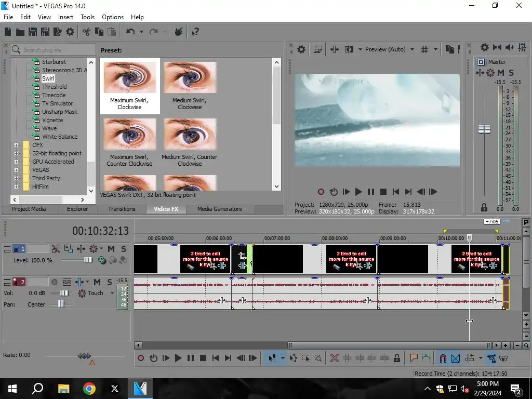Click the Undo arrow icon

tap(130, 32)
